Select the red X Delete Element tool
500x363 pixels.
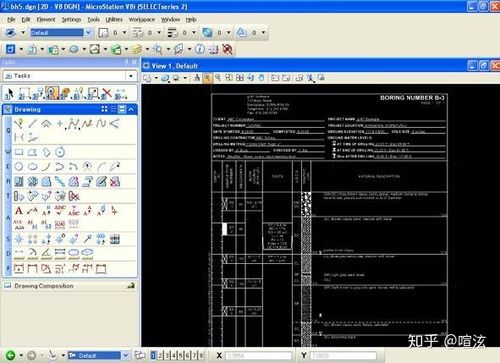pos(106,93)
